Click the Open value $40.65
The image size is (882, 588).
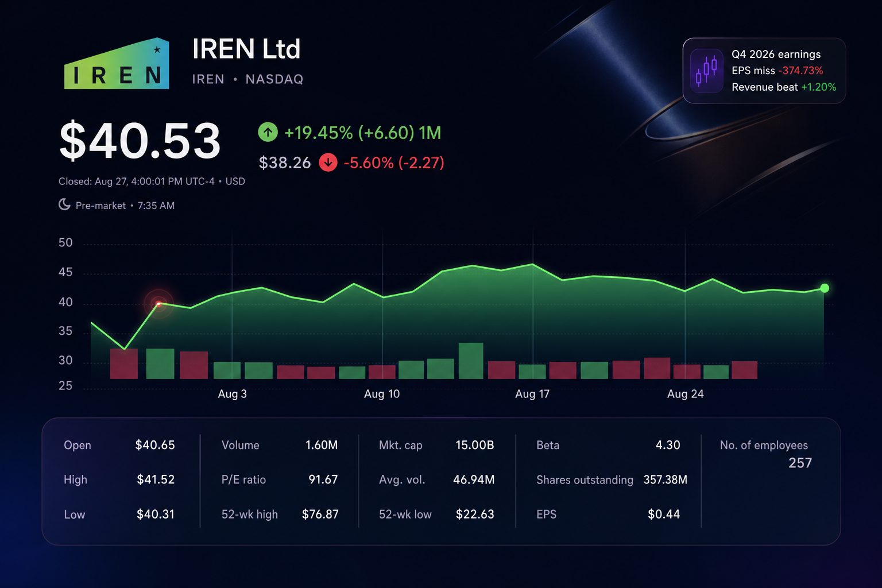click(x=155, y=445)
